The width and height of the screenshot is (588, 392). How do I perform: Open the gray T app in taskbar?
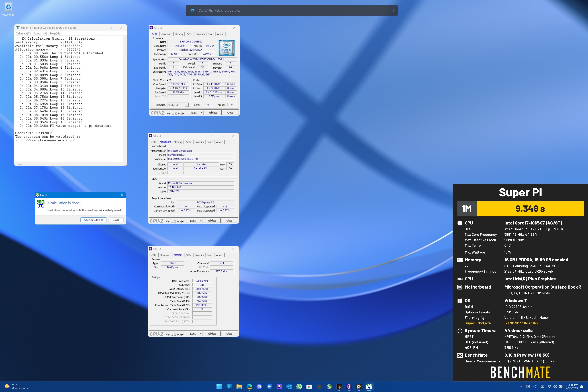[x=319, y=387]
